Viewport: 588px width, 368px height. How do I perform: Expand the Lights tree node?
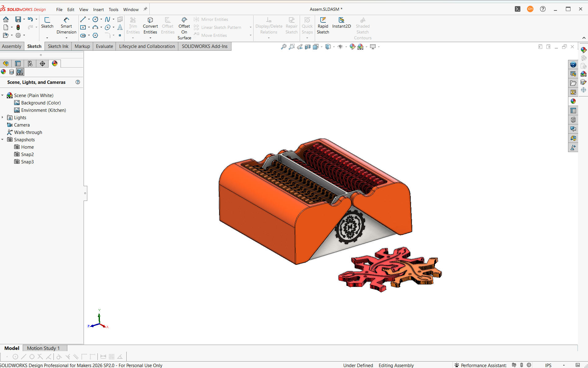click(2, 117)
